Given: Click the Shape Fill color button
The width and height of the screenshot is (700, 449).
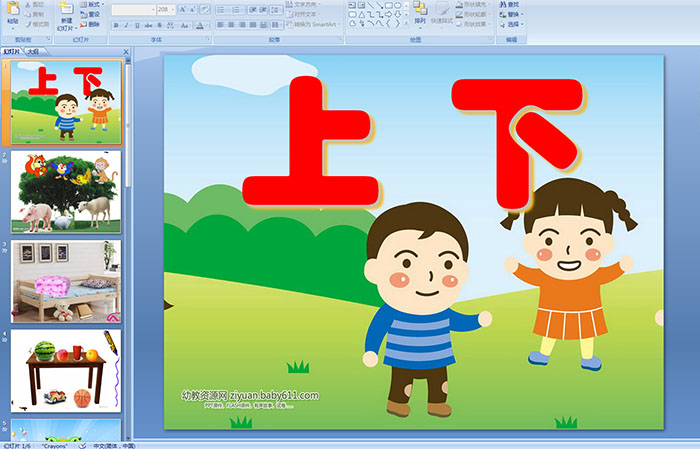Looking at the screenshot, I should click(474, 4).
